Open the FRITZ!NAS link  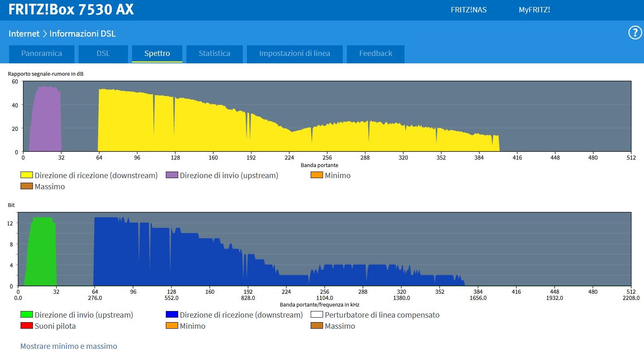coord(468,10)
